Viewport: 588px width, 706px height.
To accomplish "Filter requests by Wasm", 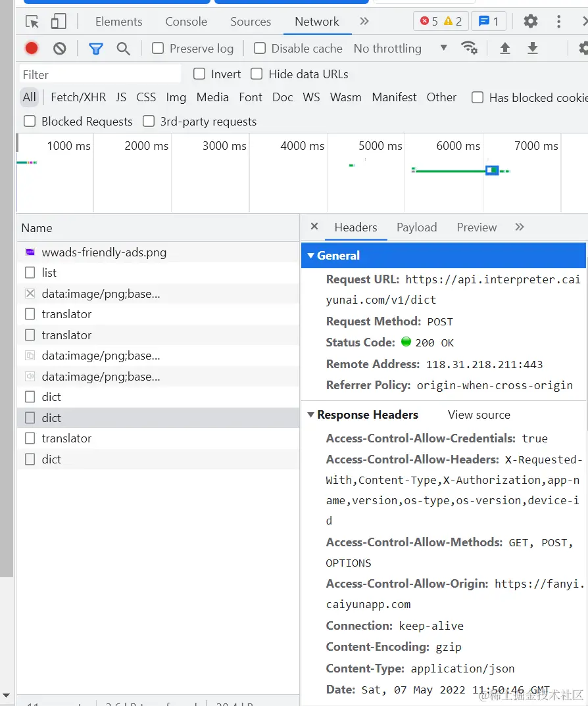I will pos(345,97).
